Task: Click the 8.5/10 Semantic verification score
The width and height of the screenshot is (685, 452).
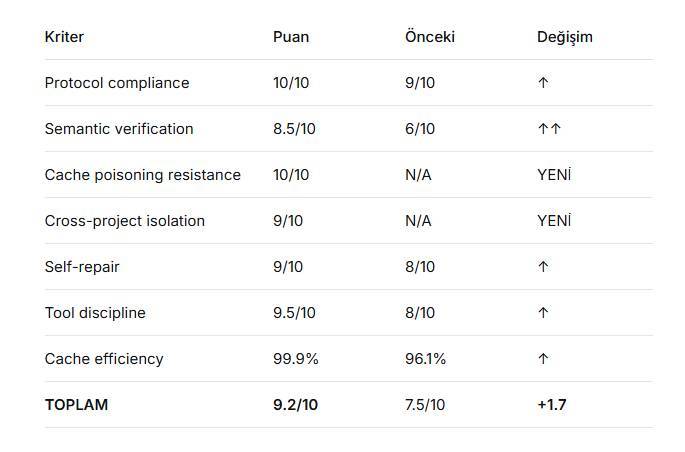Action: point(294,128)
